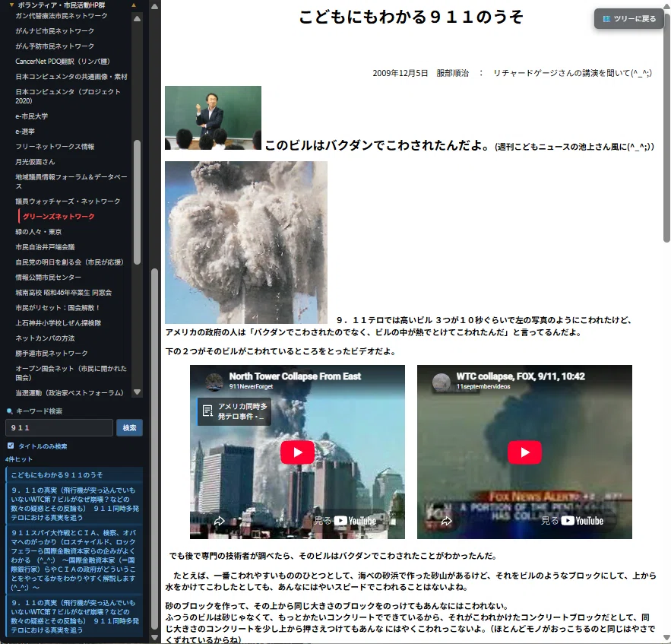Open ガン代替療法市民ネットワーク in sidebar
Image resolution: width=671 pixels, height=644 pixels.
pos(62,16)
